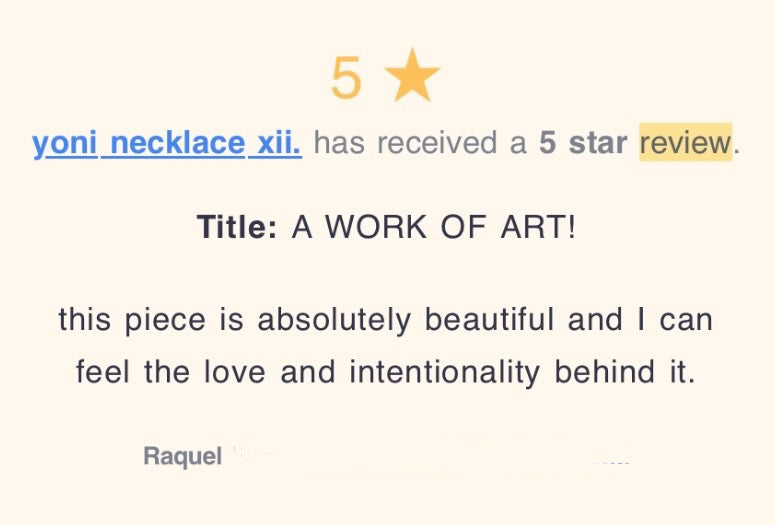Select the word "absolutely" in the review
Viewport: 775px width, 525px height.
click(x=333, y=320)
